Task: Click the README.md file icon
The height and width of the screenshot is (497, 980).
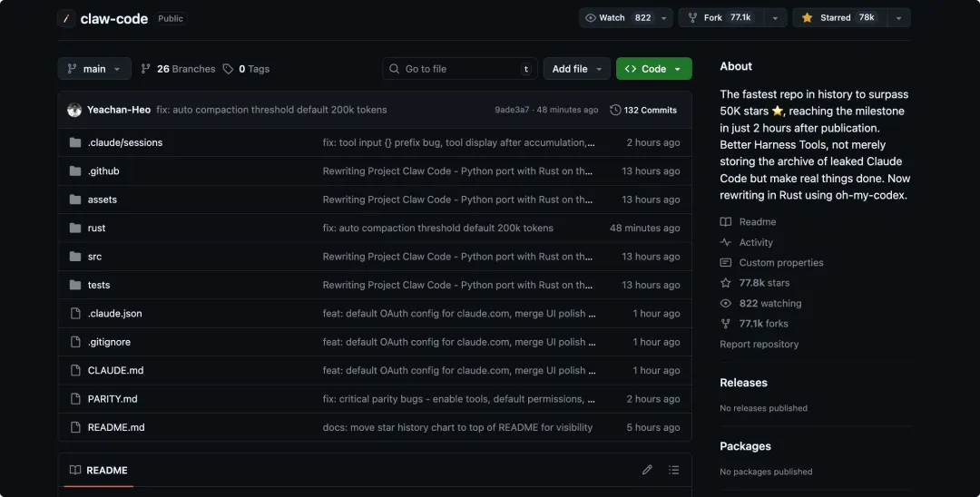Action: pos(75,427)
